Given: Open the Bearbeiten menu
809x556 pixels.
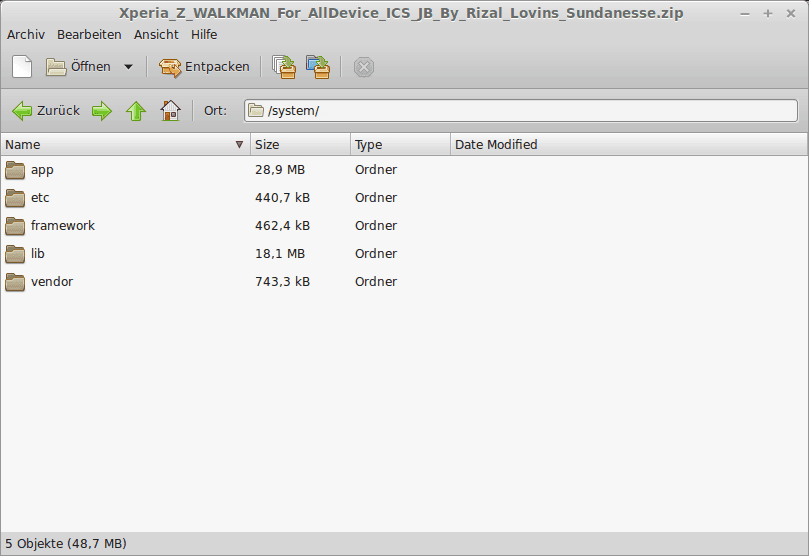Looking at the screenshot, I should pyautogui.click(x=89, y=35).
